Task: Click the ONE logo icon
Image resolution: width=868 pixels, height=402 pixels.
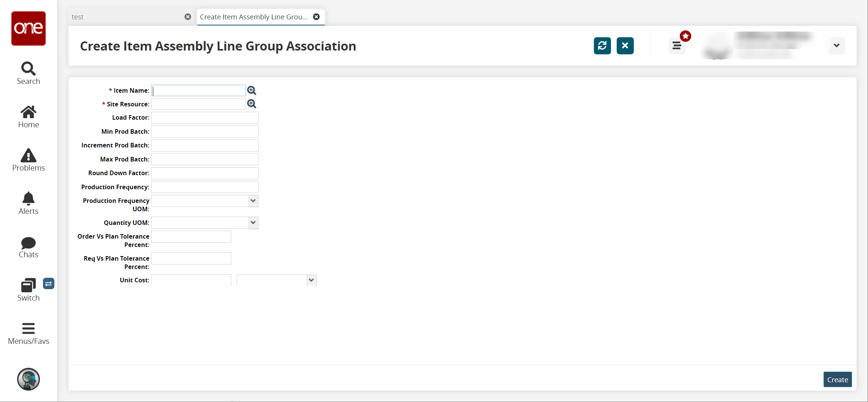Action: (29, 28)
